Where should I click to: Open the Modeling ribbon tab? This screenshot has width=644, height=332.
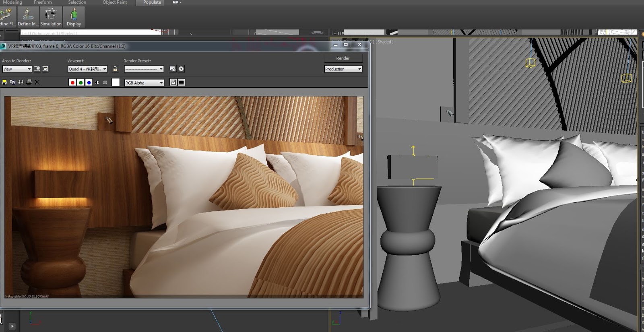tap(12, 2)
